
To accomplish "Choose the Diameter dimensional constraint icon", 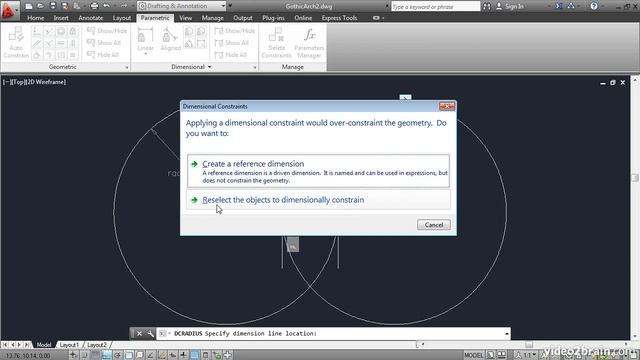I will click(x=201, y=31).
